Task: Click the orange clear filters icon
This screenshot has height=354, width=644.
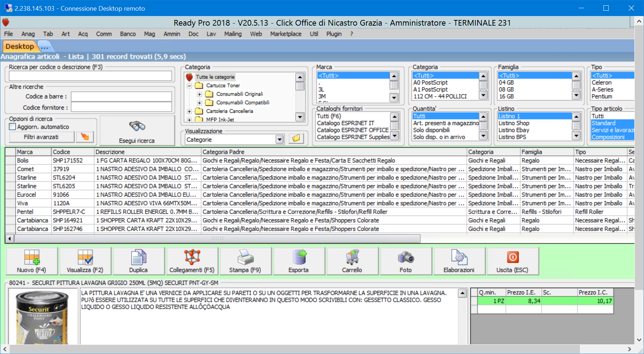Action: (x=85, y=137)
